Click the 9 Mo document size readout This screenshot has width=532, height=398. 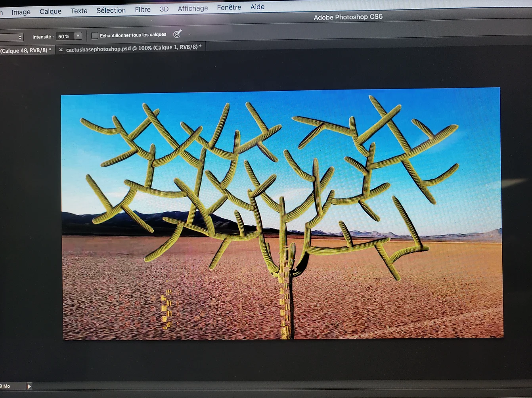click(x=6, y=386)
